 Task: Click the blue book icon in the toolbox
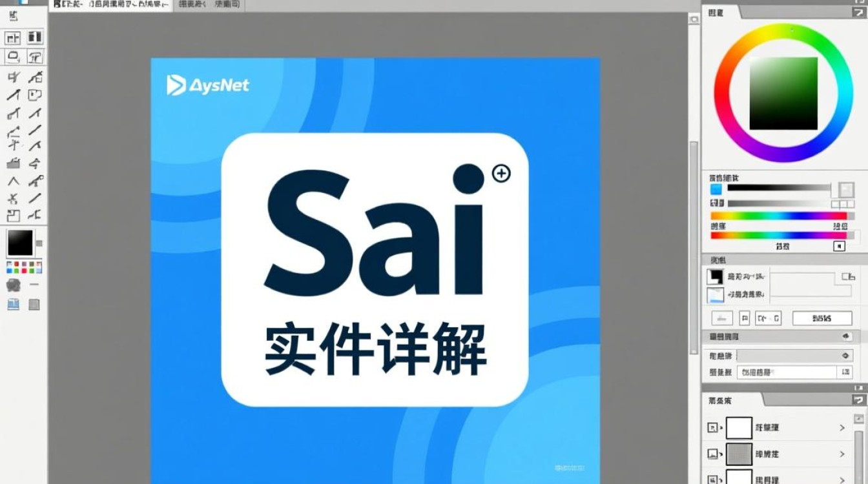[x=14, y=305]
